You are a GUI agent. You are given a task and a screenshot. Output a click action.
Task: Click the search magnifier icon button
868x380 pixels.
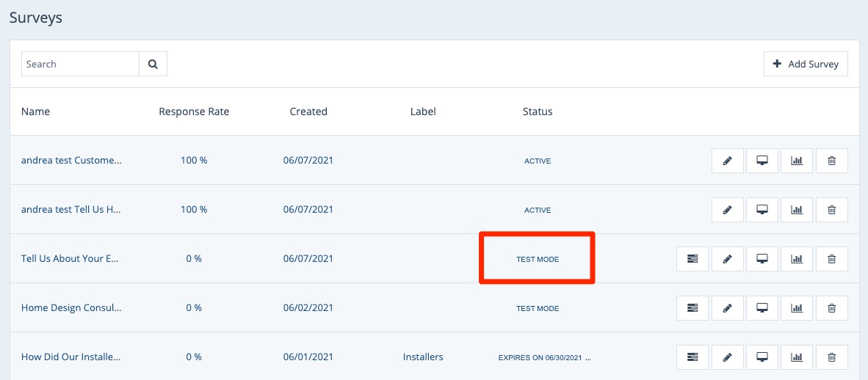click(x=153, y=64)
